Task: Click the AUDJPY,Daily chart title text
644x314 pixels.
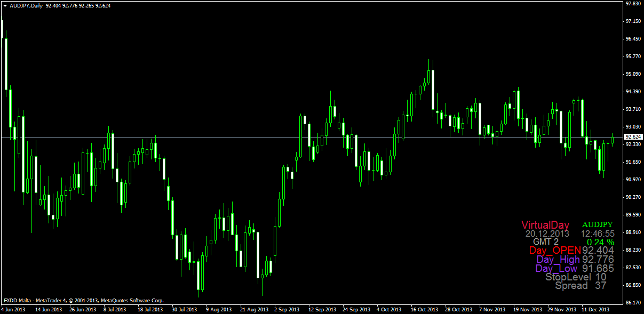Action: tap(27, 5)
